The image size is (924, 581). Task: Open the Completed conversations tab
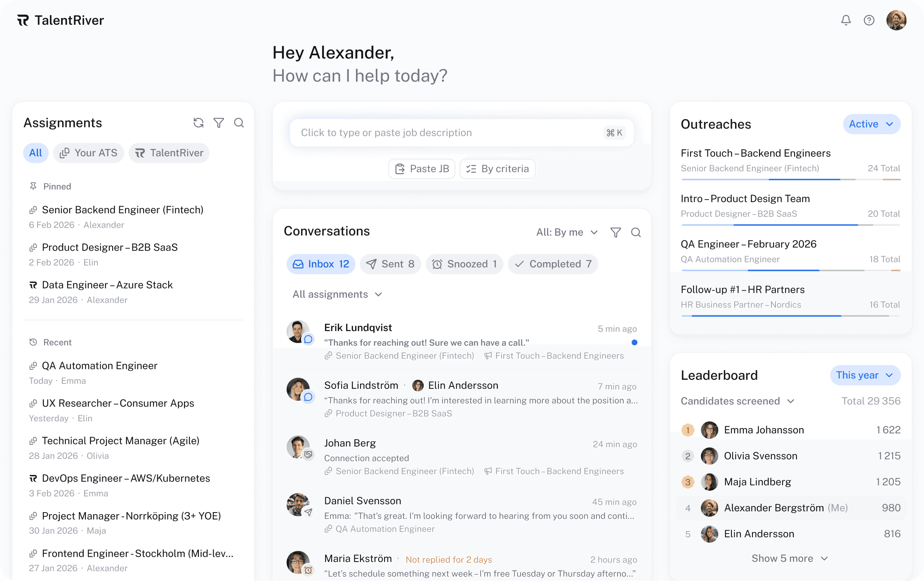point(553,264)
